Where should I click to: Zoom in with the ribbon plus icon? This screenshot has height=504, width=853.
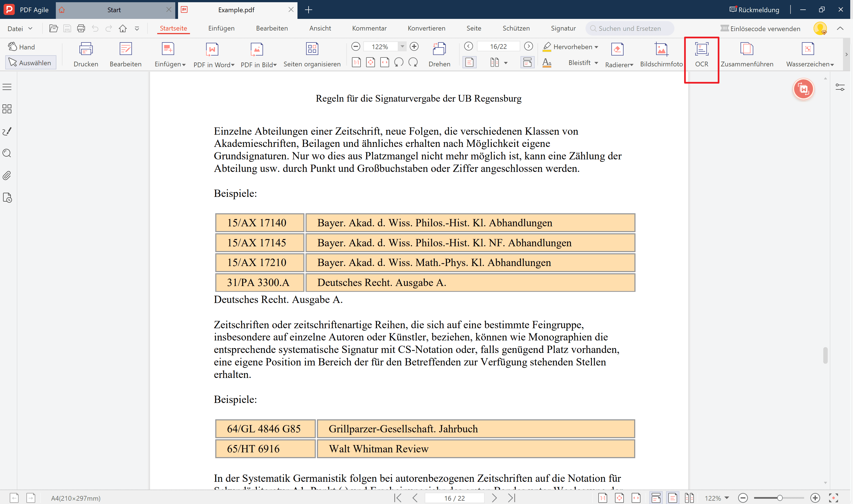414,46
